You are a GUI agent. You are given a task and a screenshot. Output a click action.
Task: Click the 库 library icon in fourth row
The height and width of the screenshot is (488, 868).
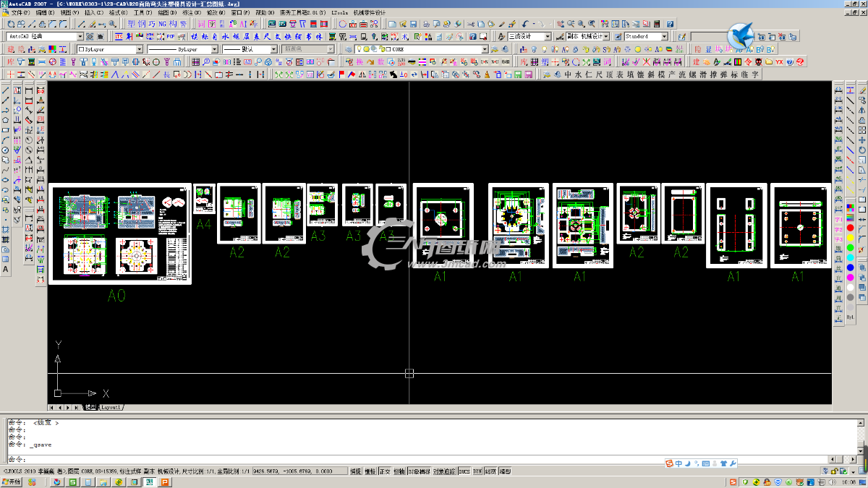(x=10, y=62)
